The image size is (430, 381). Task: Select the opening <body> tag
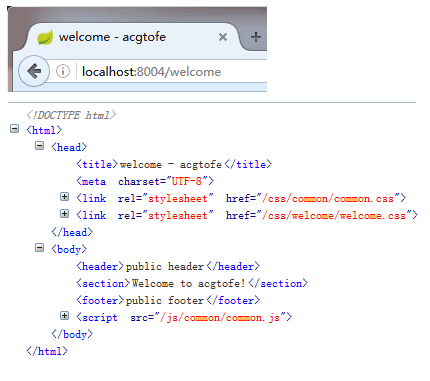pos(69,249)
